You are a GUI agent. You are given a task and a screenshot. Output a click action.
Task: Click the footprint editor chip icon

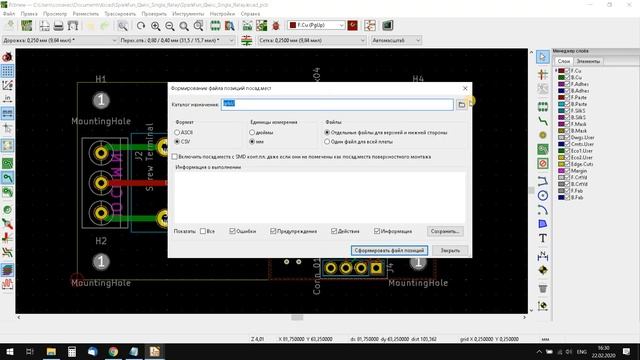click(x=215, y=26)
